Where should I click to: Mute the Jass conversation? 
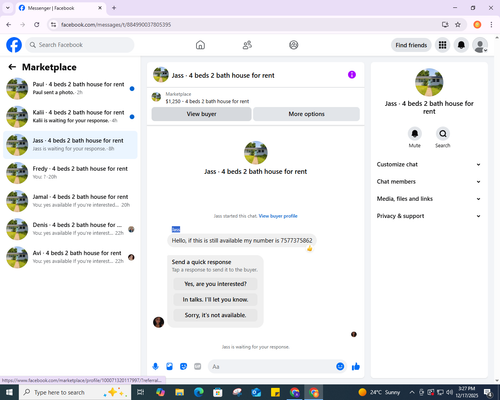click(415, 134)
